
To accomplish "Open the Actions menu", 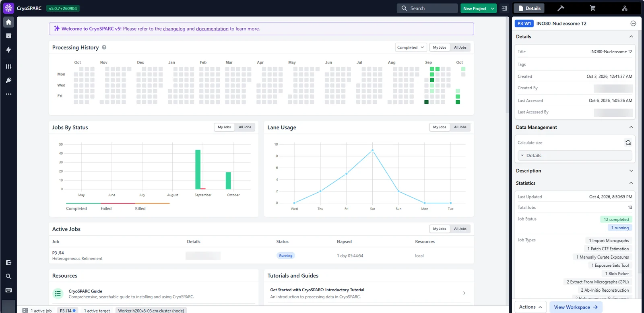I will pos(530,307).
